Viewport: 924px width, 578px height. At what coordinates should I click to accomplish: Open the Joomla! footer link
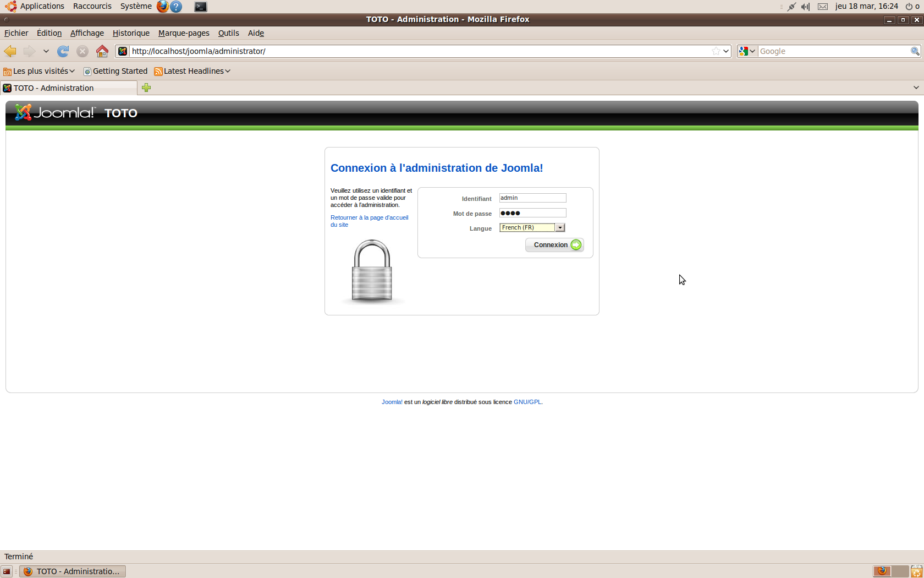tap(392, 402)
